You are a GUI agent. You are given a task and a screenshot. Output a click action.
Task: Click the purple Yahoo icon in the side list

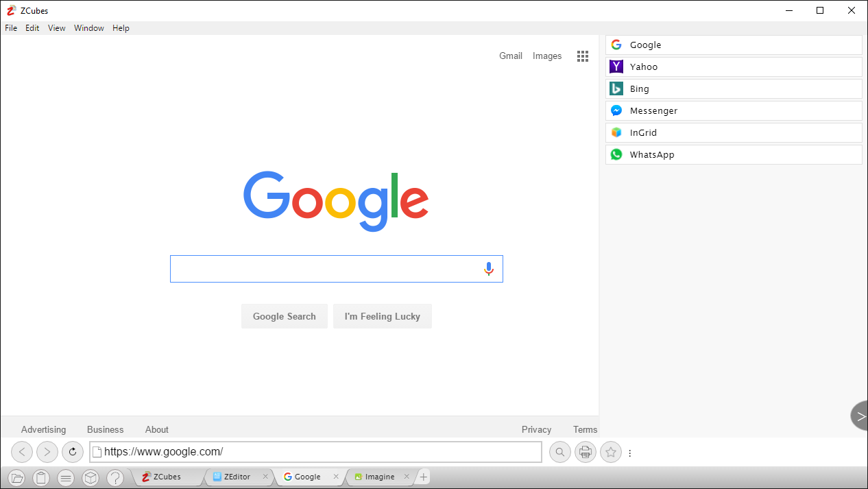pos(616,67)
